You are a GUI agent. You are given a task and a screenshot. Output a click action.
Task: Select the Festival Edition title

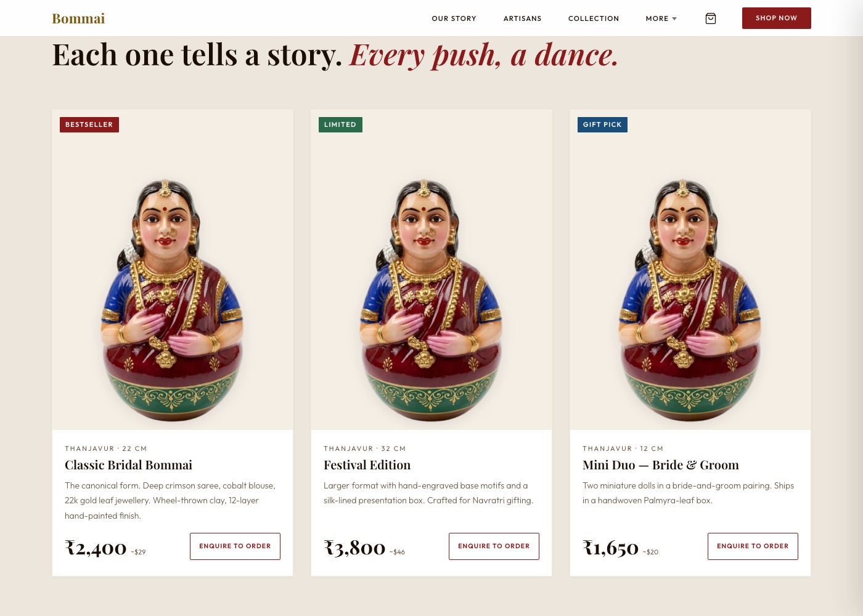coord(367,465)
